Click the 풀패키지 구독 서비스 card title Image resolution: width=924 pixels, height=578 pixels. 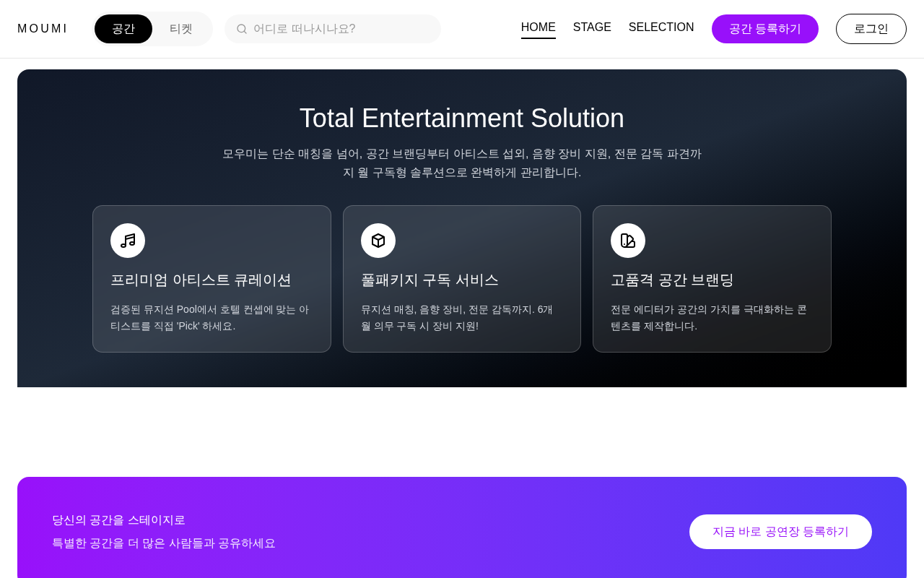pyautogui.click(x=430, y=280)
